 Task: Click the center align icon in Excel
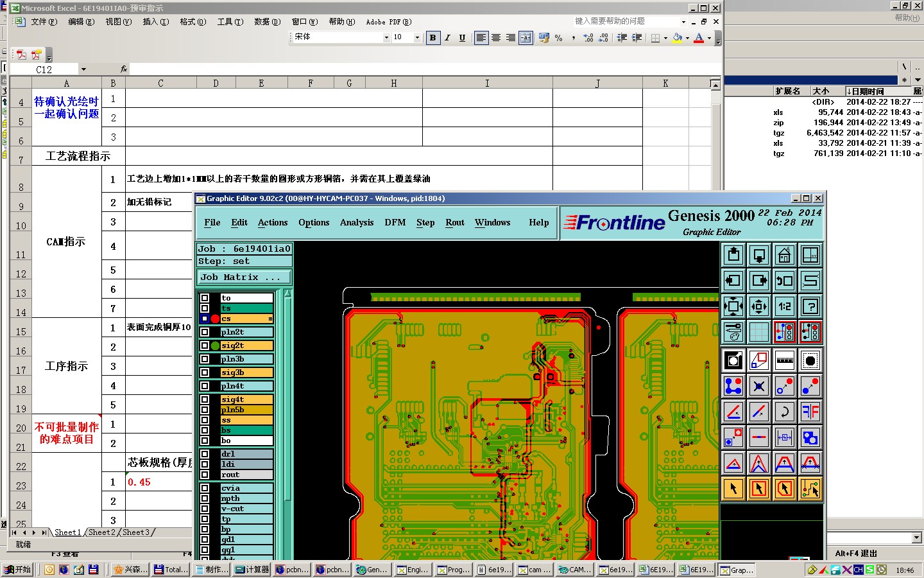tap(496, 38)
